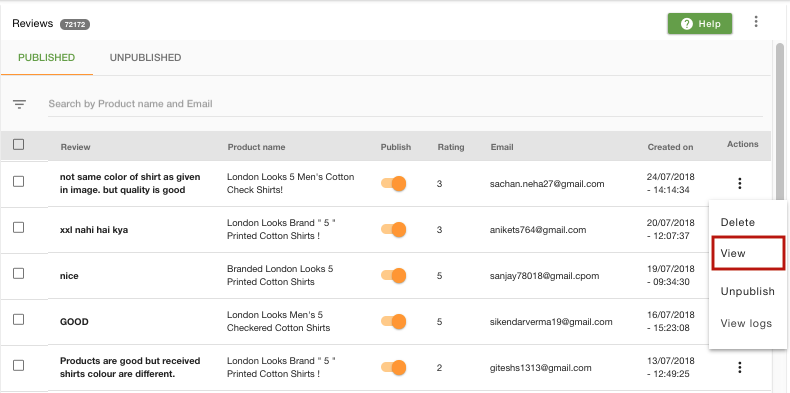This screenshot has height=393, width=790.
Task: Focus the Search by Product name field
Action: click(x=405, y=104)
